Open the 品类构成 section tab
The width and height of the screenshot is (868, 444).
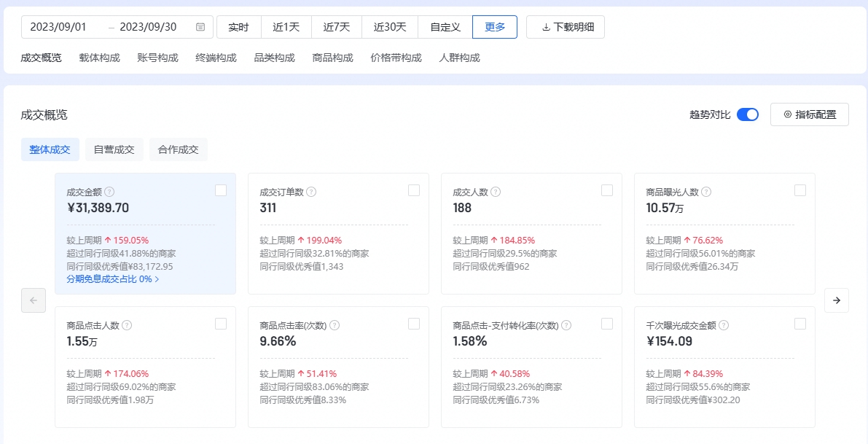(274, 58)
